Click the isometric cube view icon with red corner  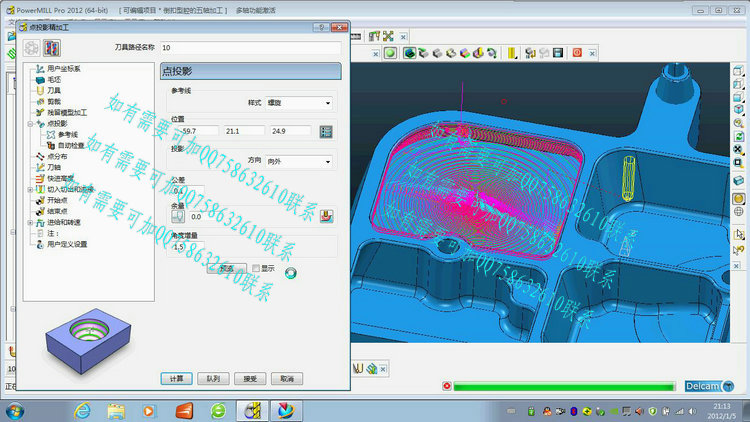[739, 109]
